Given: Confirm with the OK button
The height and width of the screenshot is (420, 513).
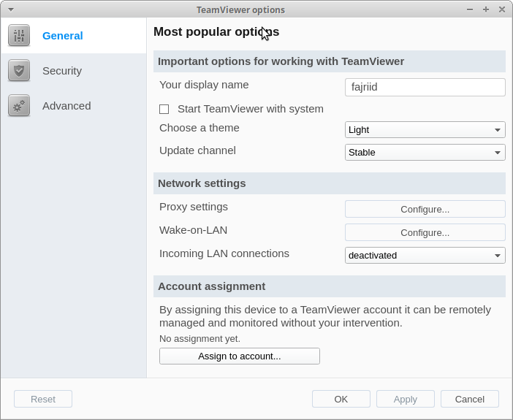Looking at the screenshot, I should (341, 399).
